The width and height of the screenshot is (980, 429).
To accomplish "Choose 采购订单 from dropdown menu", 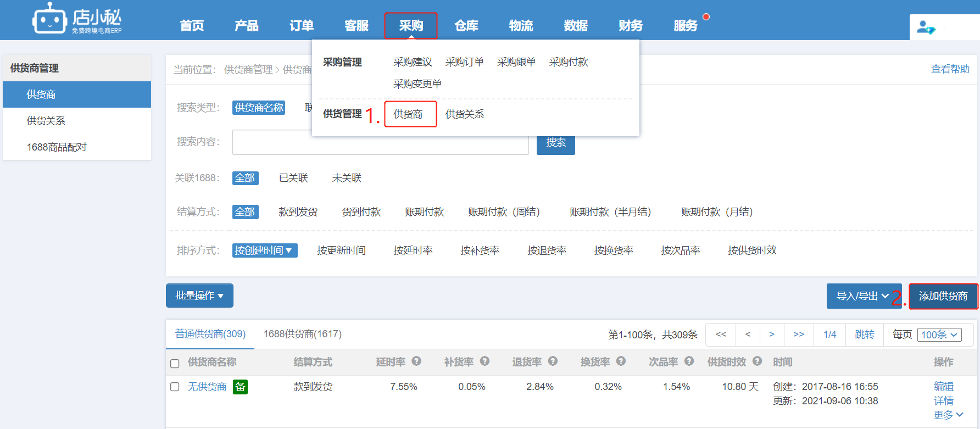I will coord(465,62).
